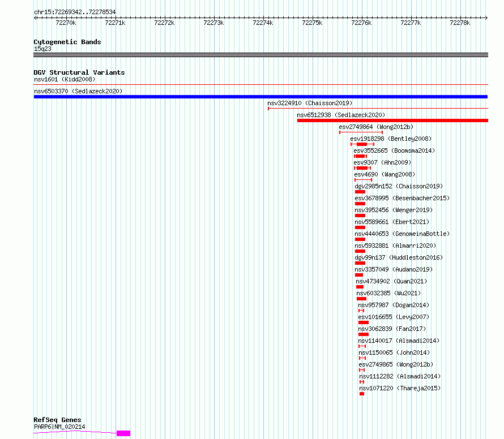This screenshot has height=439, width=504.
Task: Click the chr15:72269342..72278534 coordinates text
Action: [75, 12]
